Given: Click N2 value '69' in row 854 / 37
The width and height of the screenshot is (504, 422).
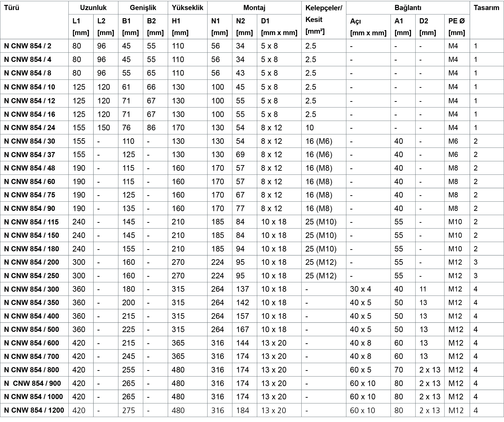Looking at the screenshot, I should (x=240, y=155).
